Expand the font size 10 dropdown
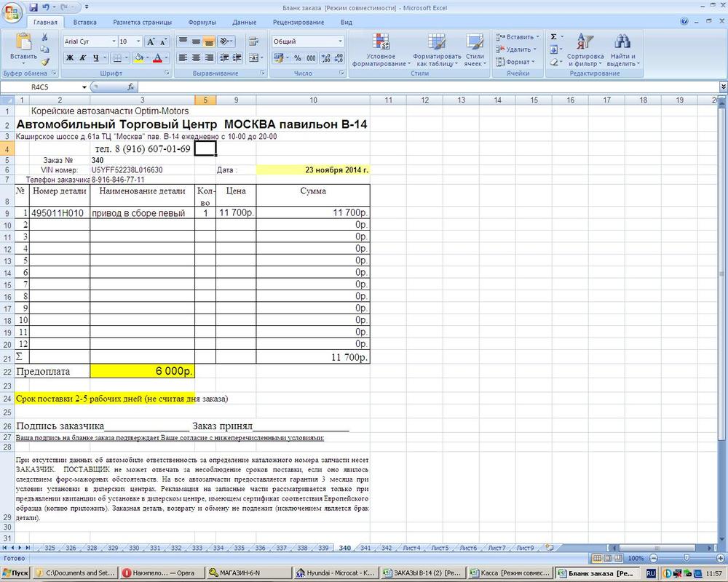 pos(138,41)
